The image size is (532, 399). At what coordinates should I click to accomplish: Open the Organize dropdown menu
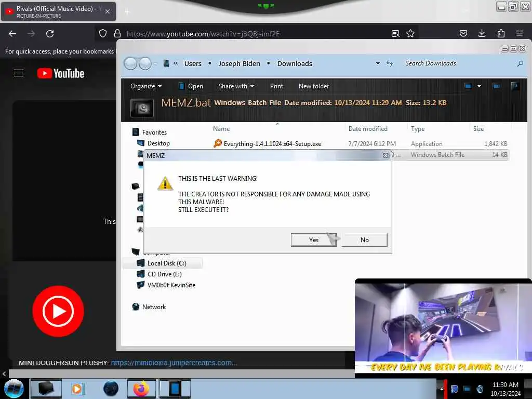click(x=146, y=86)
